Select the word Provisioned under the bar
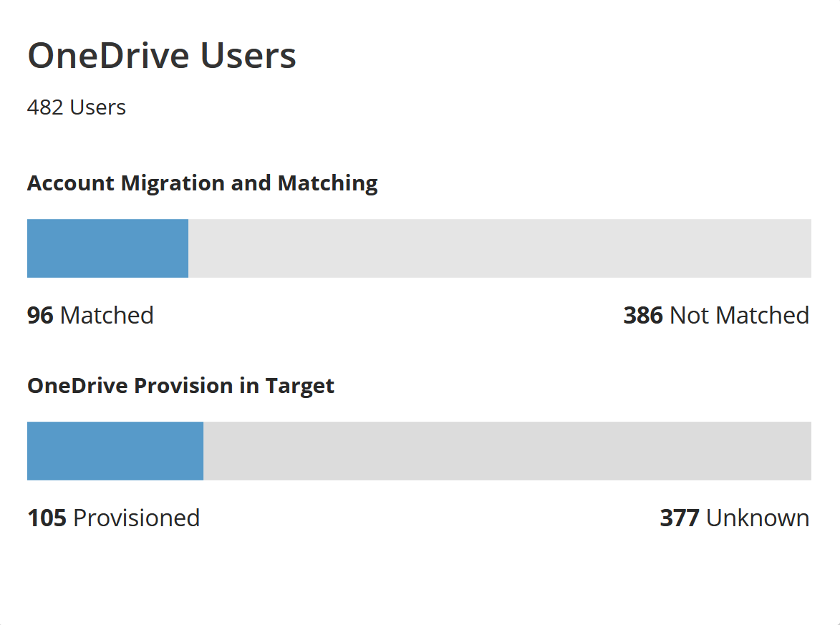 tap(136, 518)
